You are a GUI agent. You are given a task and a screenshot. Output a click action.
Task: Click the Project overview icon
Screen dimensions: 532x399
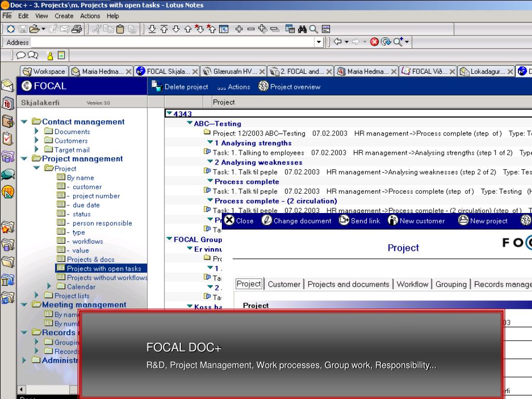click(263, 87)
